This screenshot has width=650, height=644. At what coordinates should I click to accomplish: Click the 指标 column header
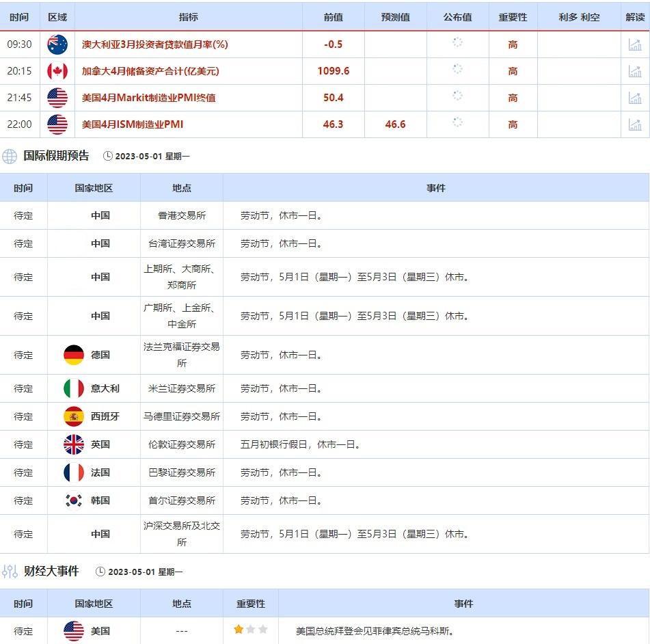(x=188, y=16)
